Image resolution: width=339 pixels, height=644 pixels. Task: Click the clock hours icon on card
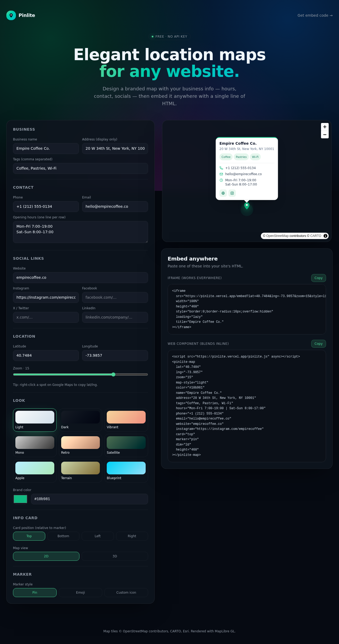(x=221, y=180)
